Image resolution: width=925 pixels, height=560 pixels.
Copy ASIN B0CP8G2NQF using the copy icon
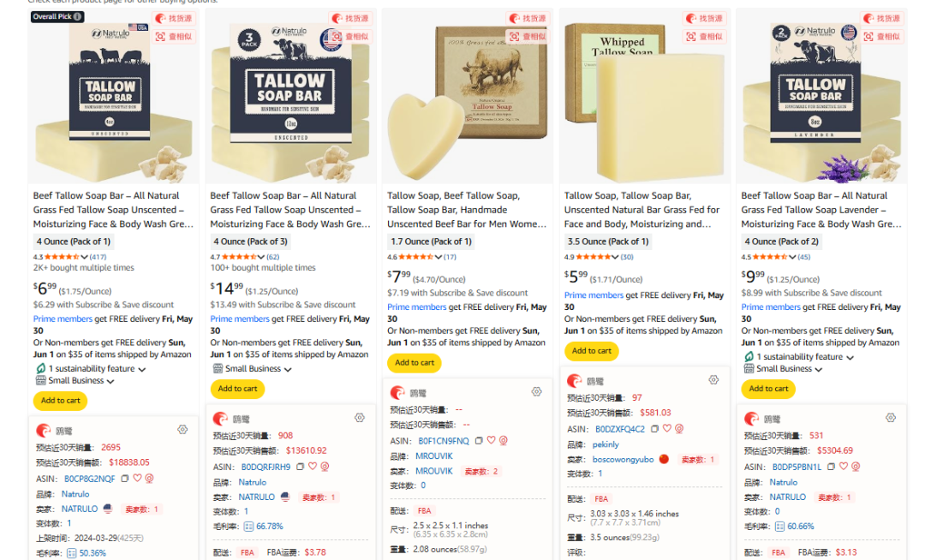(x=124, y=479)
